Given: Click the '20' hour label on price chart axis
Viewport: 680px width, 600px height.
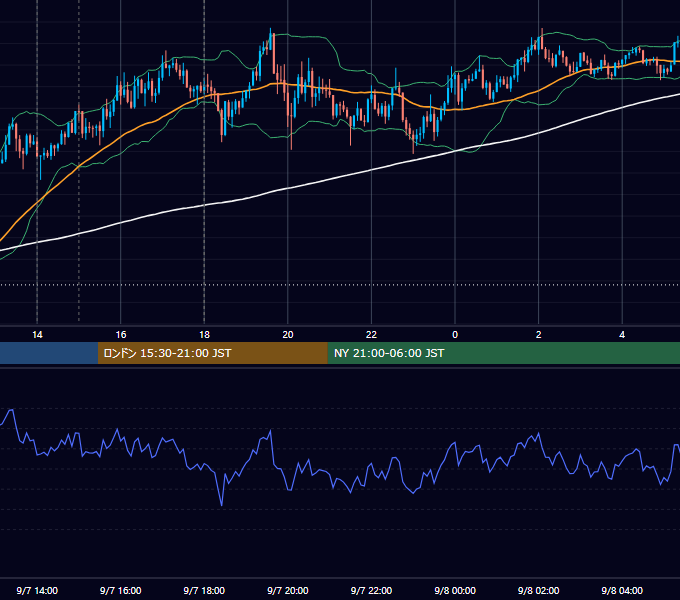Looking at the screenshot, I should [288, 335].
